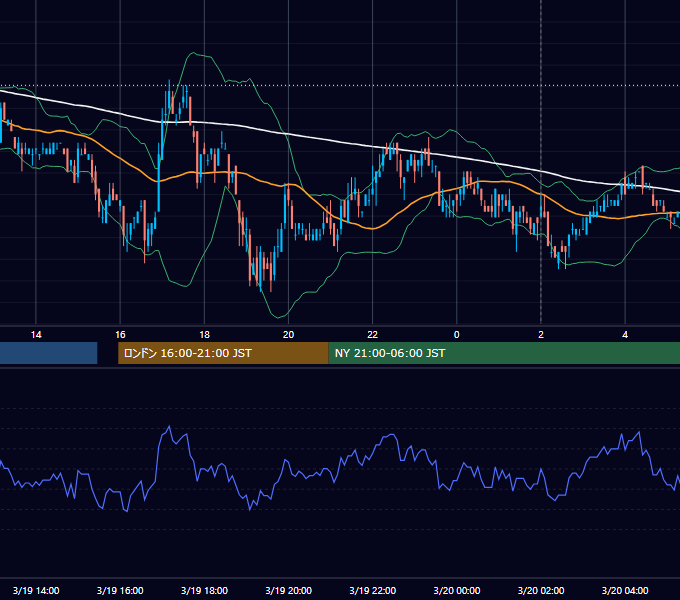The width and height of the screenshot is (680, 600).
Task: Click the 3/20 04:00 time label
Action: pyautogui.click(x=625, y=590)
